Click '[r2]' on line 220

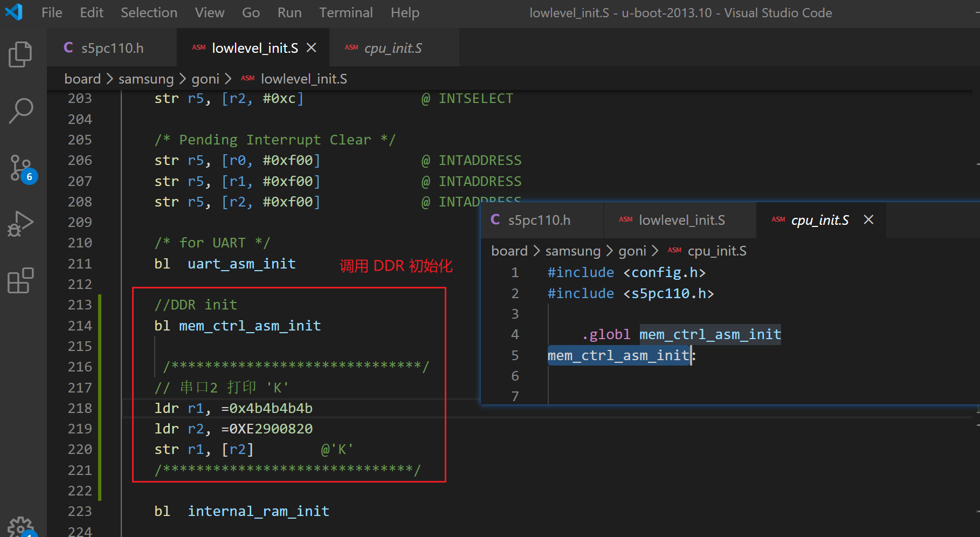(237, 449)
